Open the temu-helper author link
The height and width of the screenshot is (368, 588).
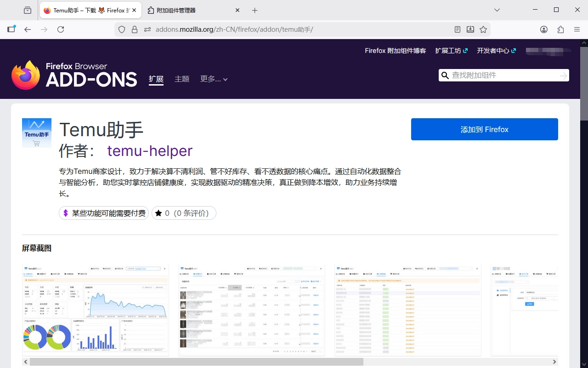(150, 151)
